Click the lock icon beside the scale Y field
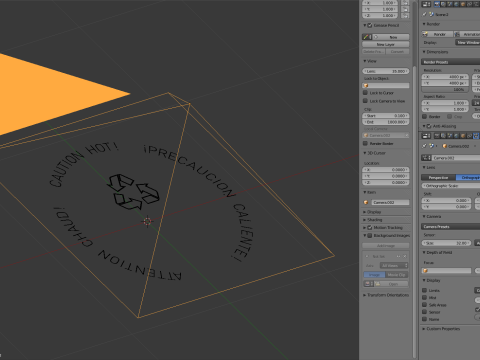The height and width of the screenshot is (360, 480). [405, 9]
